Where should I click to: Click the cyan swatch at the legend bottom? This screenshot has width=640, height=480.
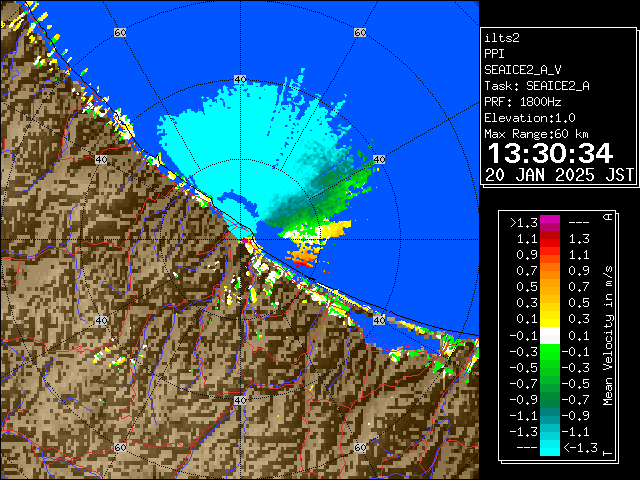(550, 448)
